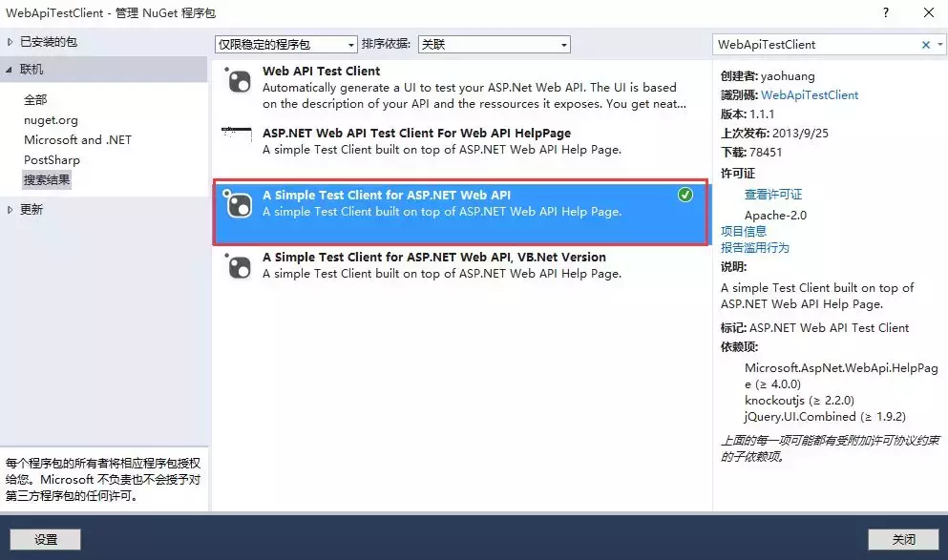Select A Simple Test Client for ASP.NET Web API
Image resolution: width=948 pixels, height=560 pixels.
coord(387,196)
